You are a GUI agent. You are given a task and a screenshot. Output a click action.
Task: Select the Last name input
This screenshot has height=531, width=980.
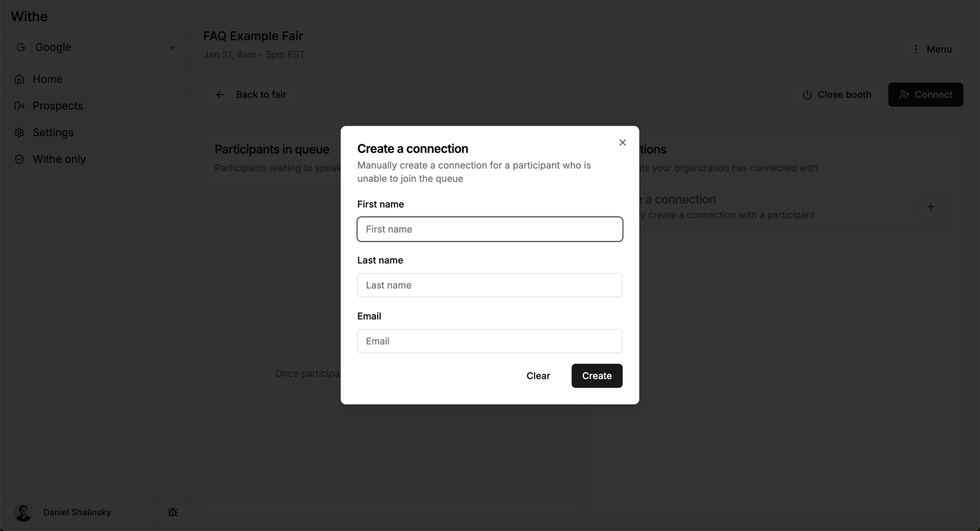click(490, 285)
